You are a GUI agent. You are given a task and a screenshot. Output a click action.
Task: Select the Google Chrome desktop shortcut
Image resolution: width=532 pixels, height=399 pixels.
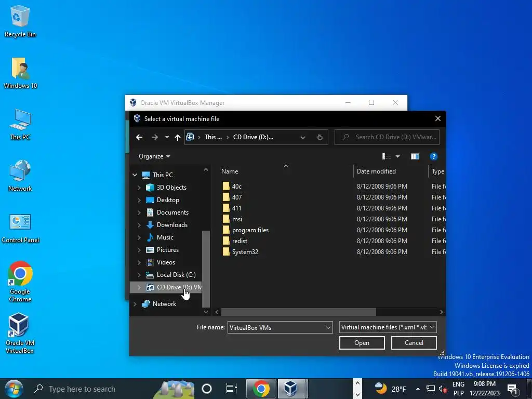click(x=20, y=281)
